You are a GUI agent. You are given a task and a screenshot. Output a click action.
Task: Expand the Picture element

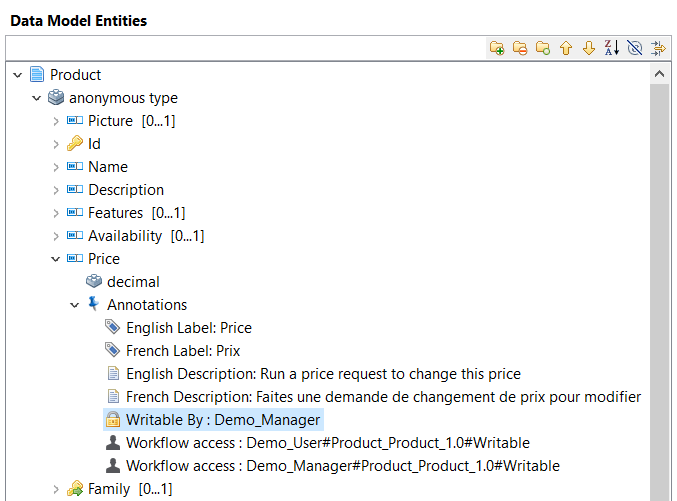point(56,121)
